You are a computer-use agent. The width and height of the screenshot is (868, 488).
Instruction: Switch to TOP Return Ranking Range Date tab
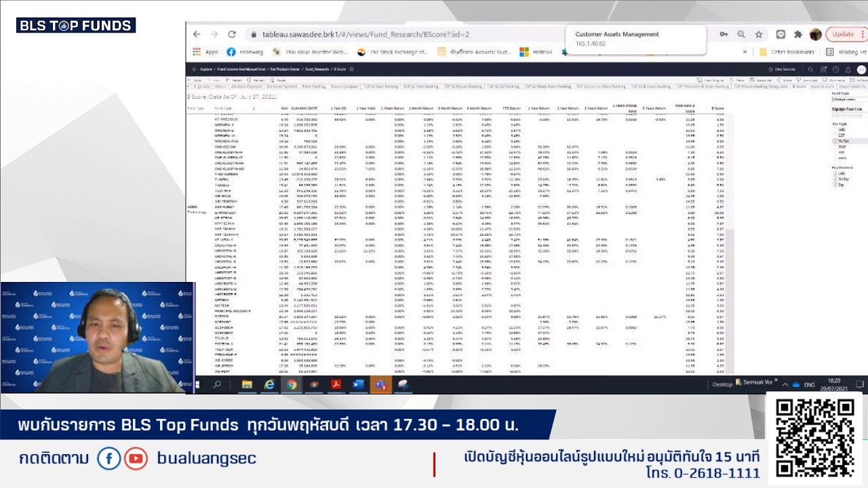(x=761, y=87)
